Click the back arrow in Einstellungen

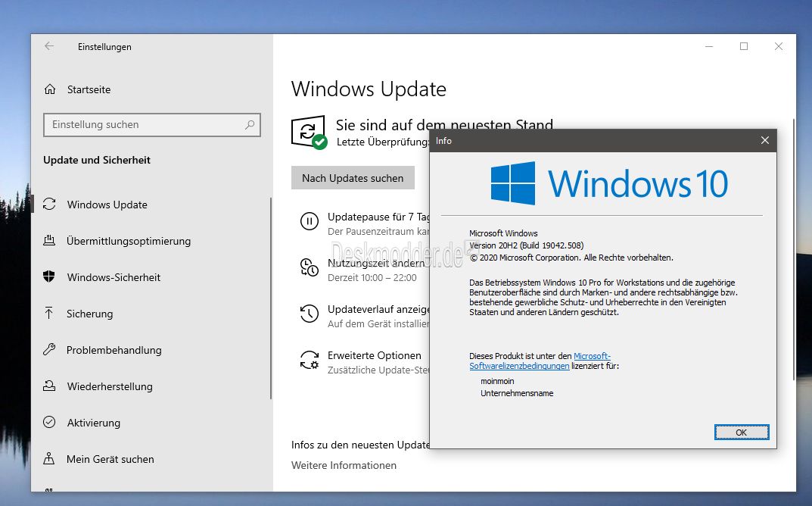tap(49, 47)
